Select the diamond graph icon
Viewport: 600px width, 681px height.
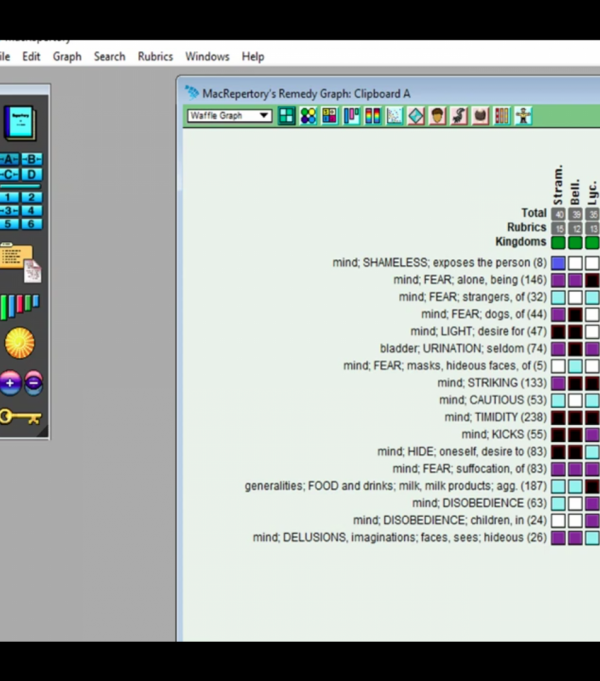click(x=416, y=116)
